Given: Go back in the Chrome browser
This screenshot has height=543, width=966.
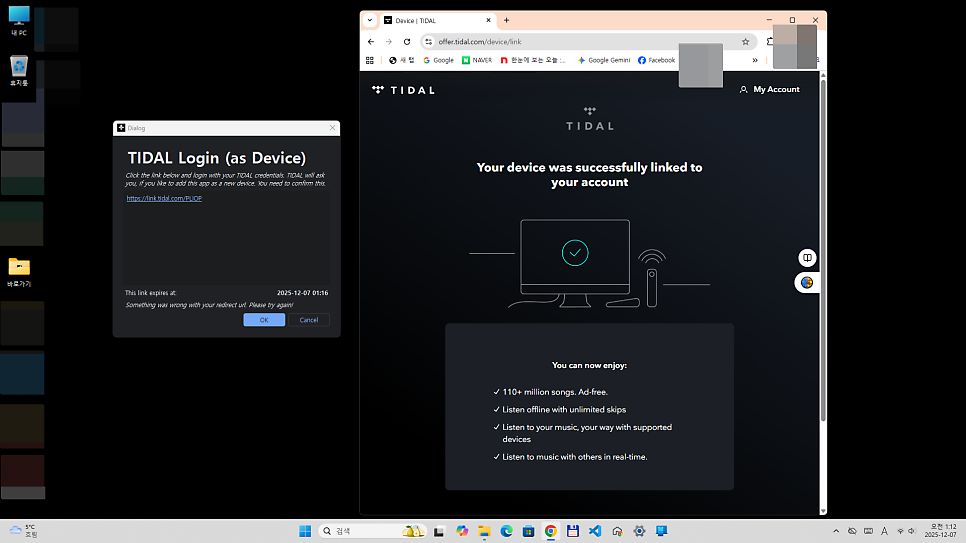Looking at the screenshot, I should tap(371, 42).
